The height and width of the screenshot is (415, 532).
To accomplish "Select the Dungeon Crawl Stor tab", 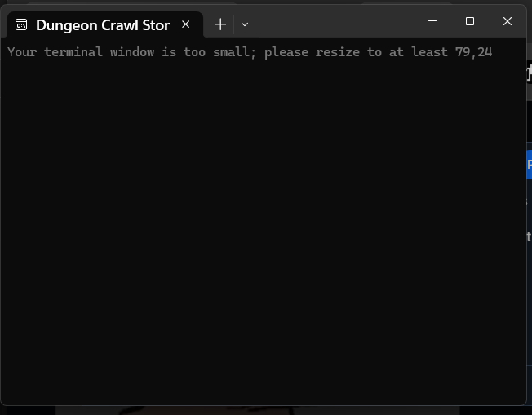I will click(x=105, y=24).
